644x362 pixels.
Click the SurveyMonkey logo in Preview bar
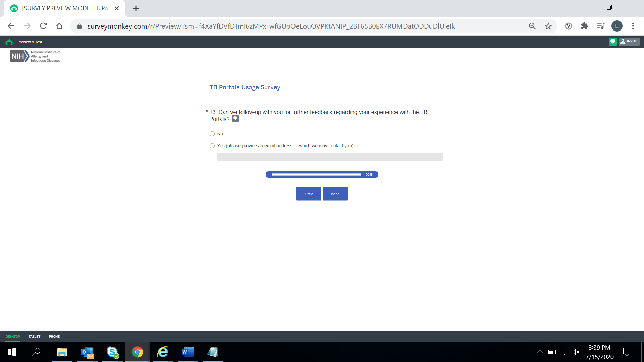[9, 42]
